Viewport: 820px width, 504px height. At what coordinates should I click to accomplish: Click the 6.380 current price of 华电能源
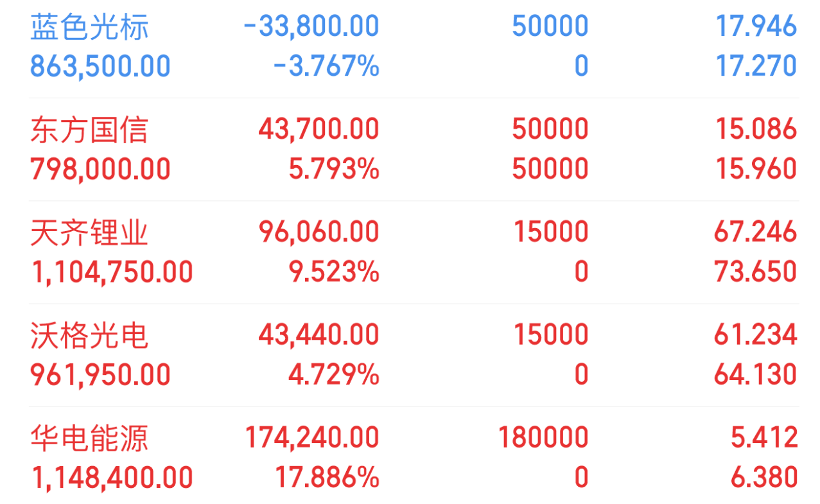tap(764, 478)
